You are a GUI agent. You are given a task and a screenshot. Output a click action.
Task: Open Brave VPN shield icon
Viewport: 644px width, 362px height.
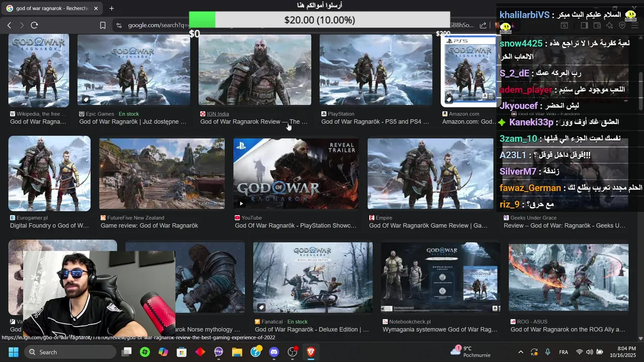click(622, 25)
